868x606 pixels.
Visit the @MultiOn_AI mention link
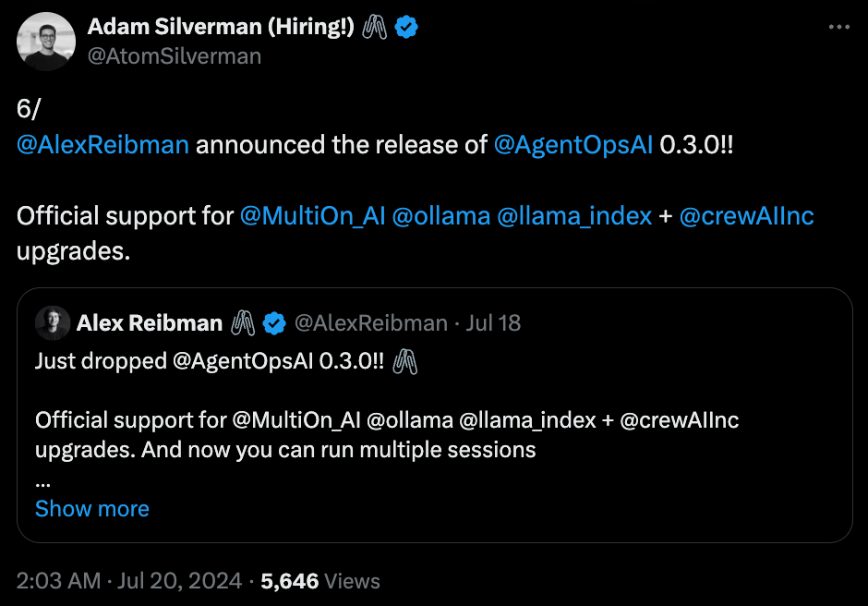pyautogui.click(x=312, y=216)
